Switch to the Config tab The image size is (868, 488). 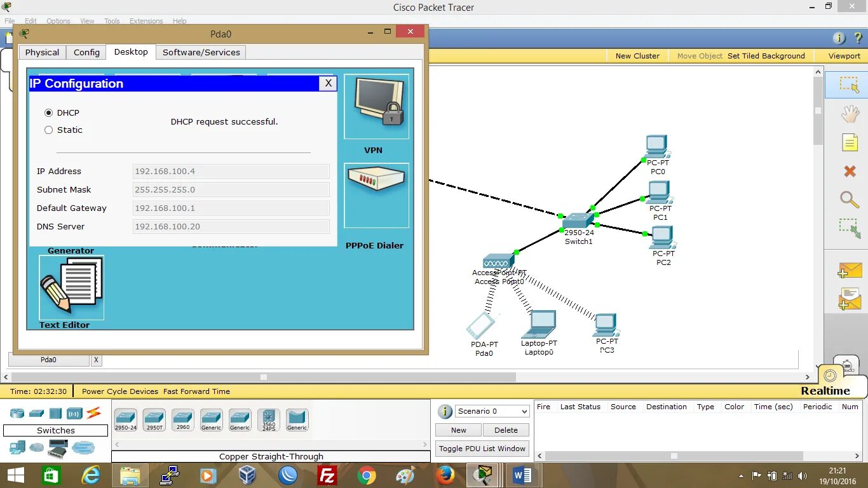[x=86, y=52]
